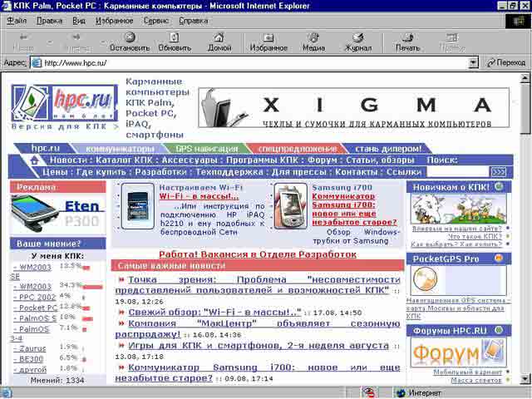Click the Новичкам о КПК illustration
This screenshot has height=399, width=532.
(459, 209)
